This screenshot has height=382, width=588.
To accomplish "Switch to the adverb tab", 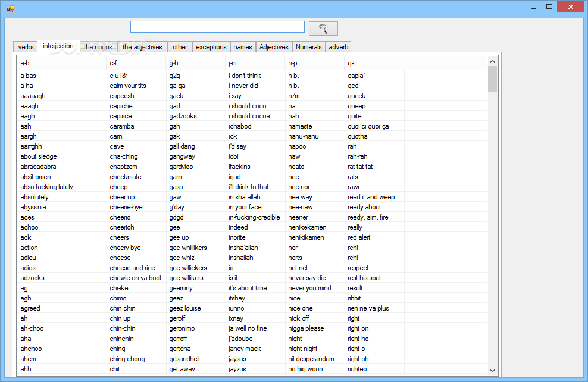I will (x=338, y=47).
